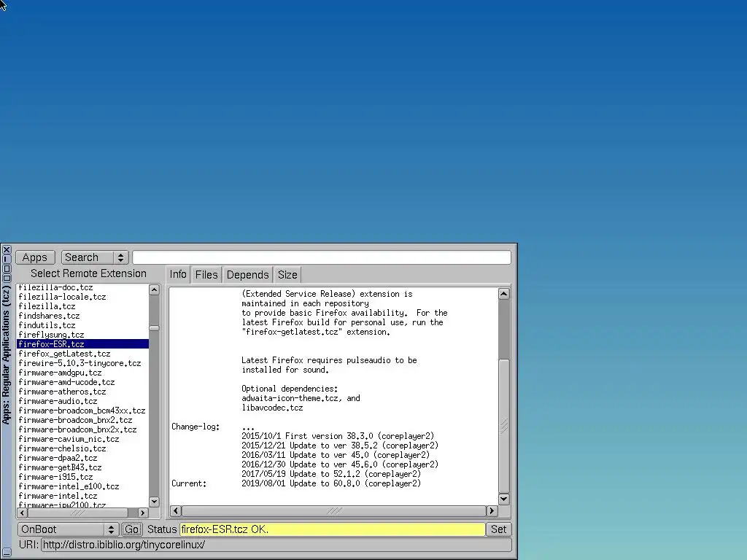Select firmware-i915.tcz extension
This screenshot has width=747, height=560.
click(x=82, y=477)
